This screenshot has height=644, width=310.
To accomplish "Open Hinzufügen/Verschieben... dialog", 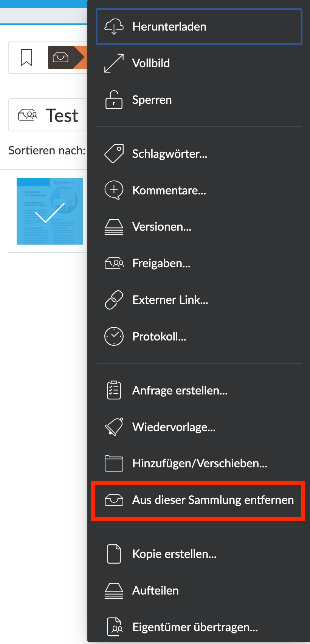I will [x=199, y=463].
